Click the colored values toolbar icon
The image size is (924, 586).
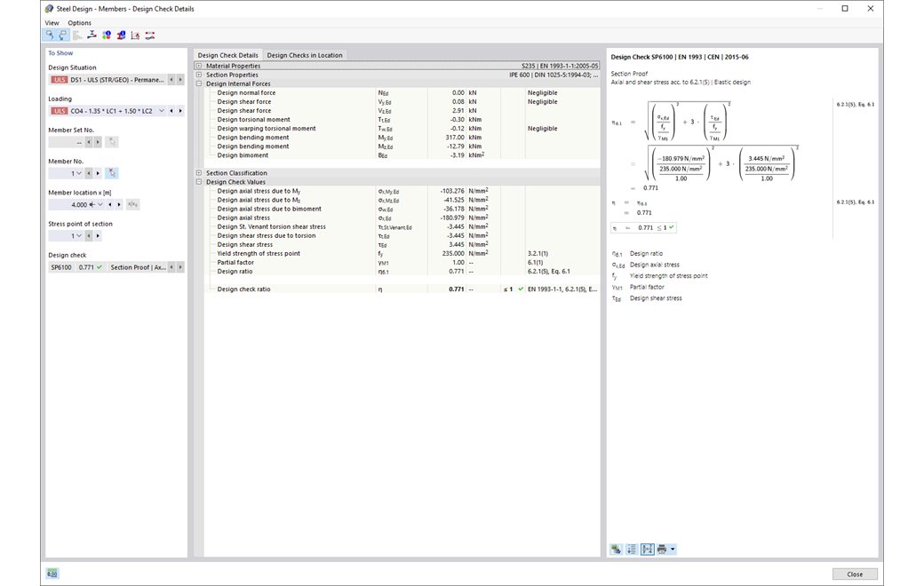coord(106,35)
